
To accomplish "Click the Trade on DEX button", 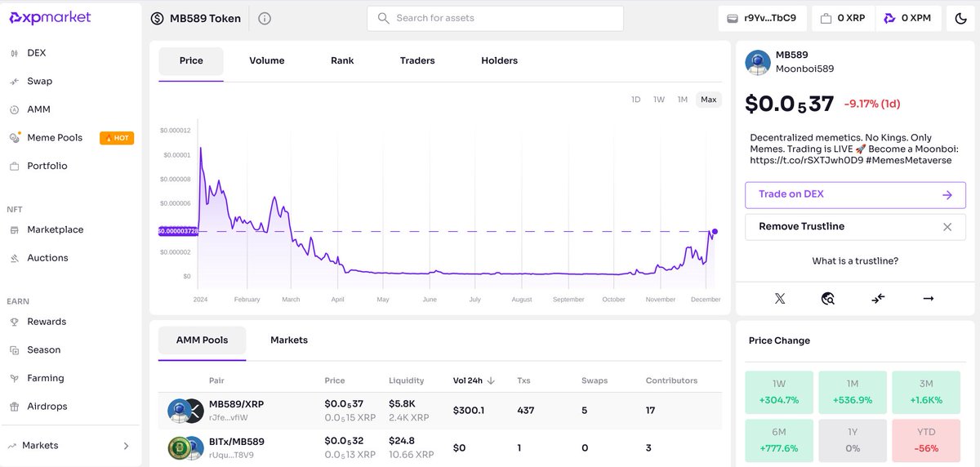I will pyautogui.click(x=855, y=194).
